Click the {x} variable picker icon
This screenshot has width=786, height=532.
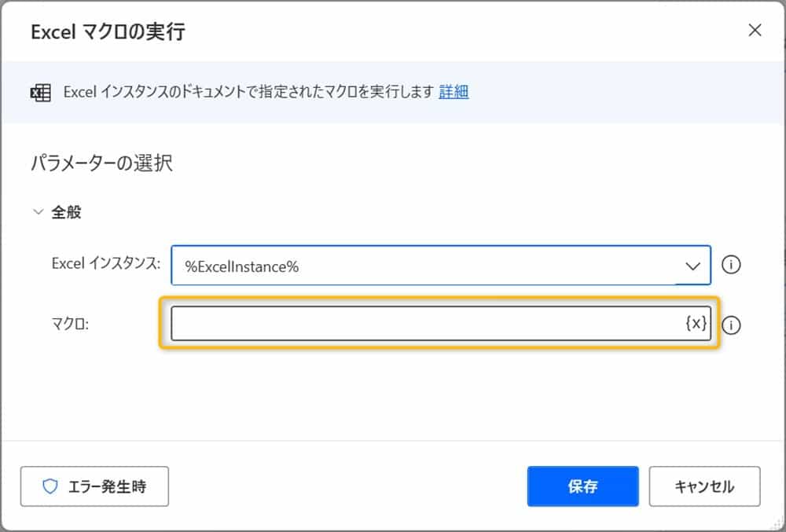point(695,323)
